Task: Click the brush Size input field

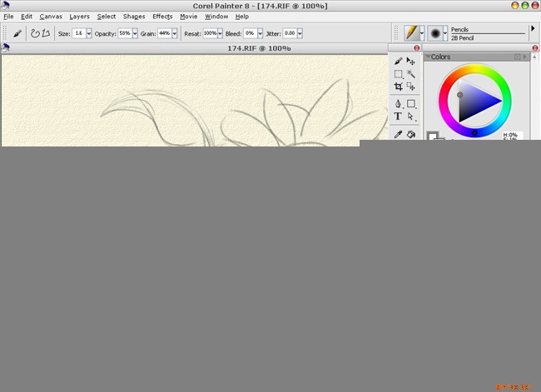Action: [79, 33]
